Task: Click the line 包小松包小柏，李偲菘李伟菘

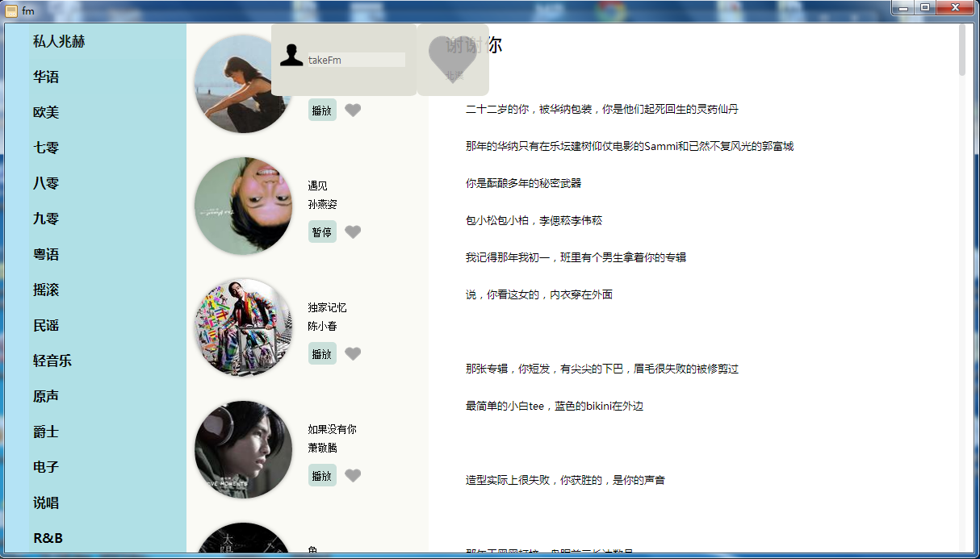Action: tap(534, 220)
